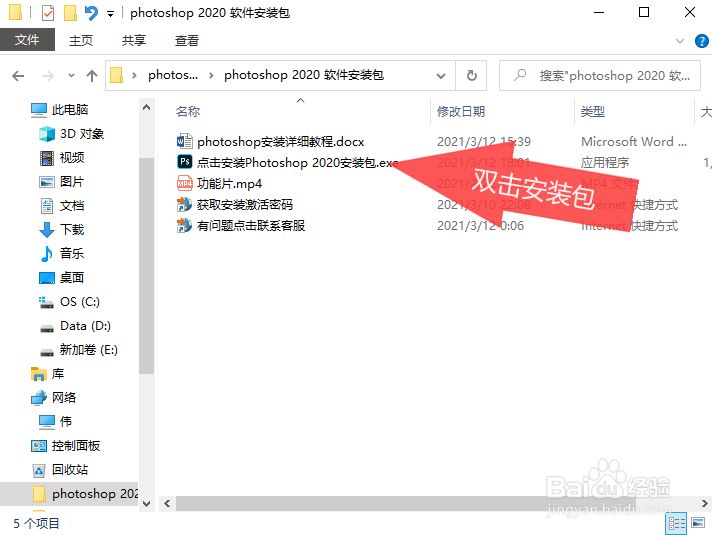Go forward with the right arrow
The height and width of the screenshot is (535, 712).
[x=48, y=75]
